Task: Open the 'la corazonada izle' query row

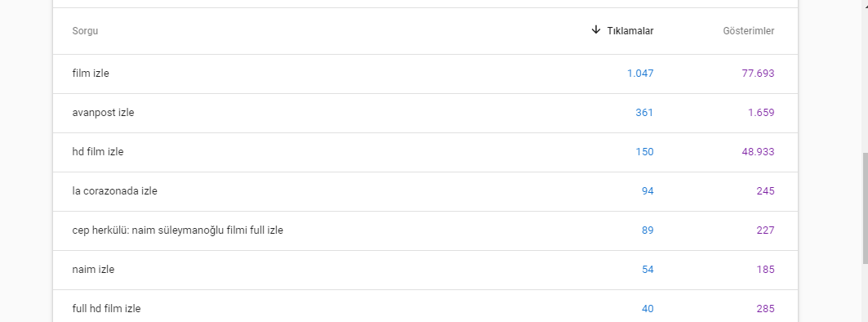Action: point(425,192)
